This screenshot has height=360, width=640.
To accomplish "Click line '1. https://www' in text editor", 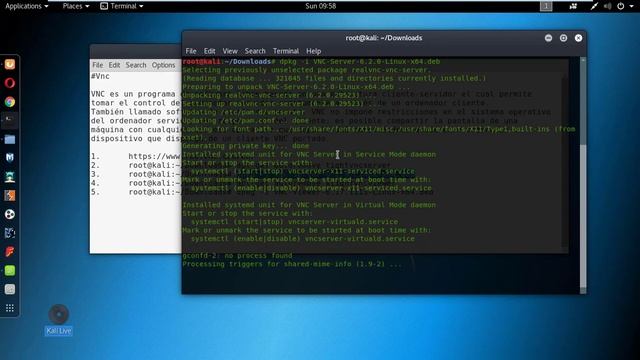I will coord(136,156).
